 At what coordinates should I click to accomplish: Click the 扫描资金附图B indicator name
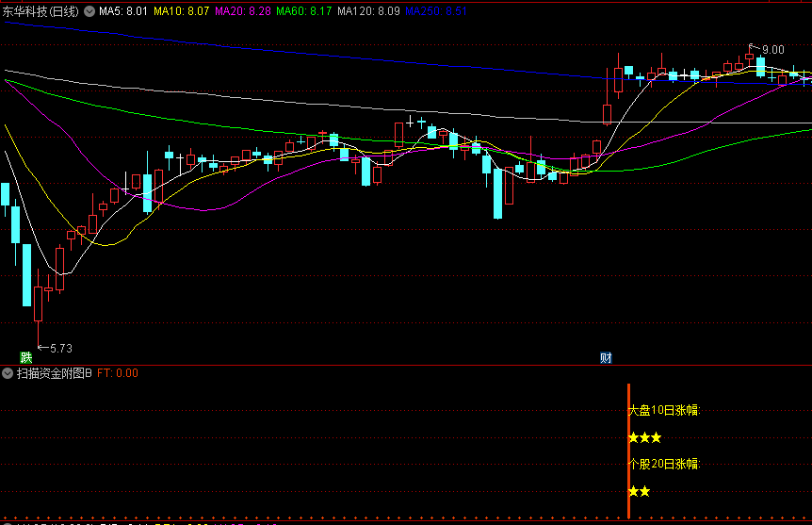coord(55,373)
